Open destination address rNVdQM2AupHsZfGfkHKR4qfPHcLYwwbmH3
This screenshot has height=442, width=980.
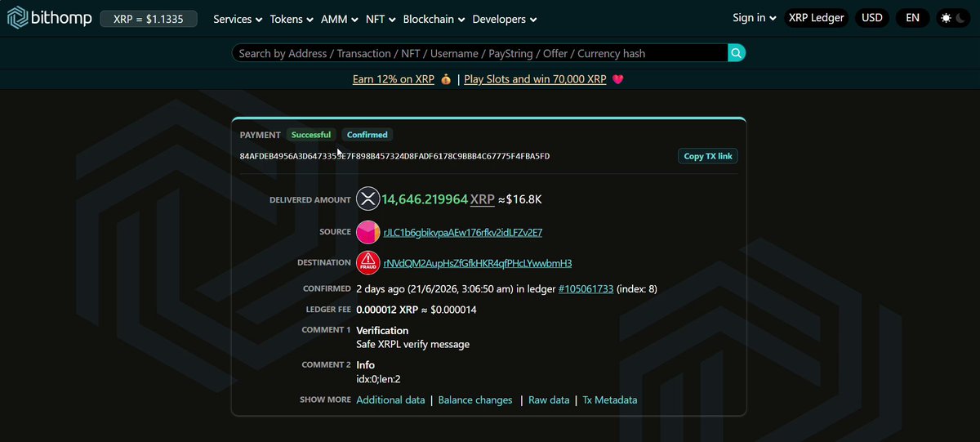click(x=478, y=263)
